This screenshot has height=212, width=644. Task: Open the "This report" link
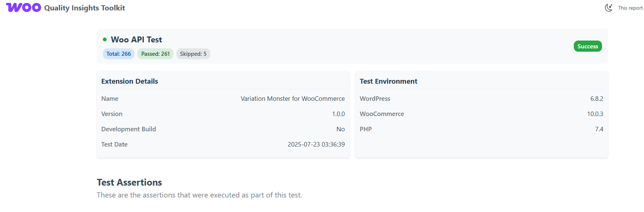[x=630, y=8]
